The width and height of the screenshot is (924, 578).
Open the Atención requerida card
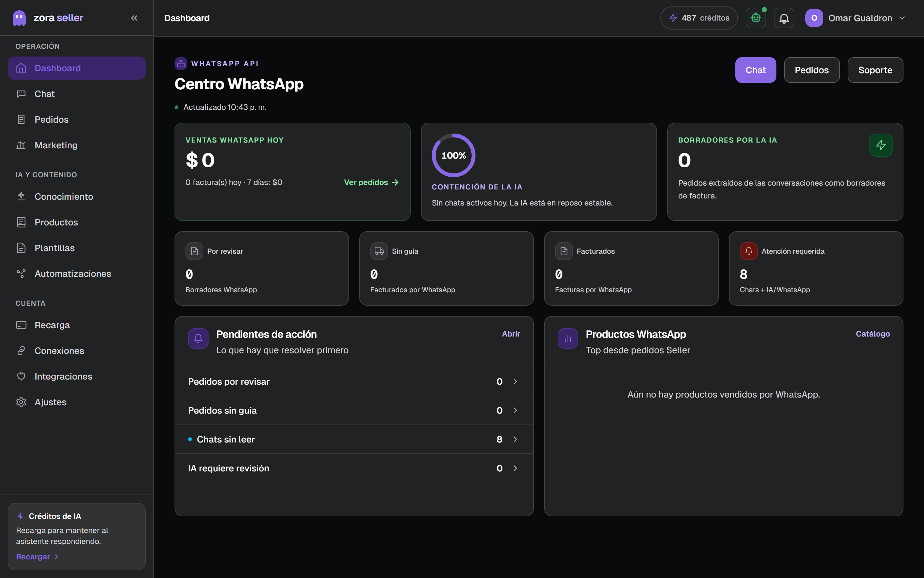pos(816,268)
